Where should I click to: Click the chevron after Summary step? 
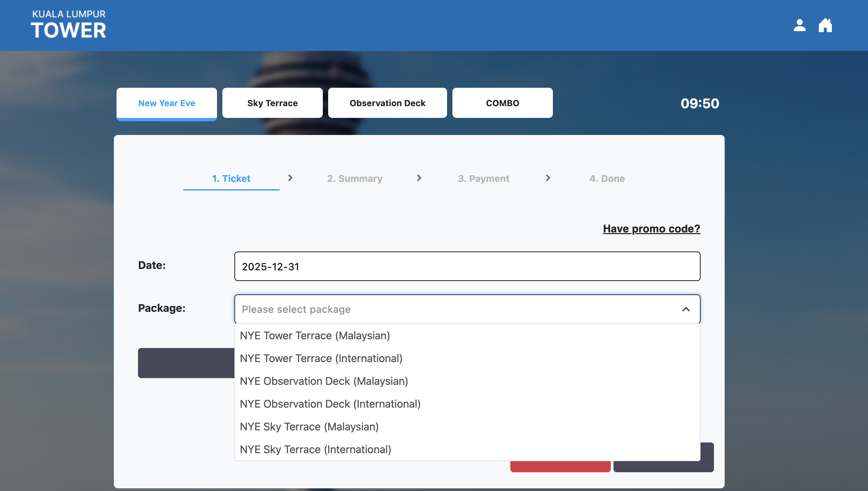[x=419, y=178]
